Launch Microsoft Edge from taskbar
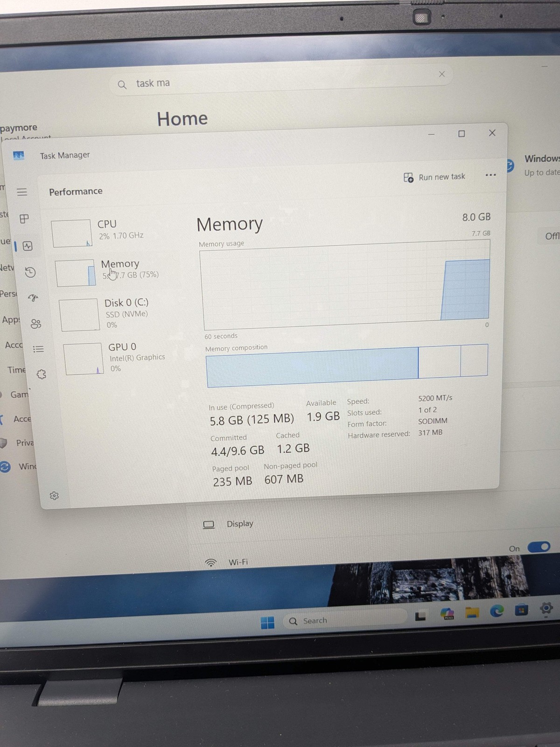 (x=497, y=610)
